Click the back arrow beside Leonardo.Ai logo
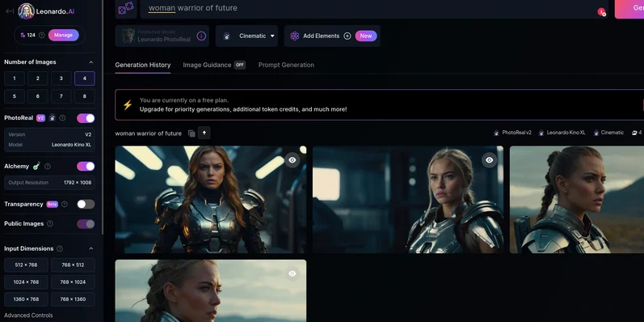Image resolution: width=644 pixels, height=322 pixels. click(x=10, y=11)
